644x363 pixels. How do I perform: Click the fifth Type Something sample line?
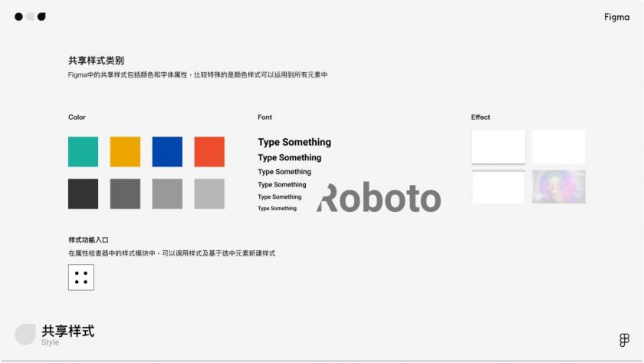(279, 197)
